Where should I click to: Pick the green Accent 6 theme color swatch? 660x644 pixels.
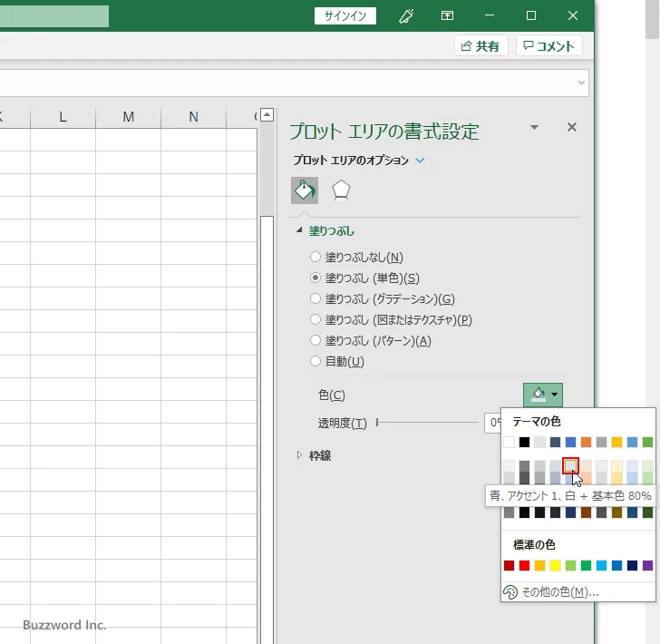click(647, 443)
